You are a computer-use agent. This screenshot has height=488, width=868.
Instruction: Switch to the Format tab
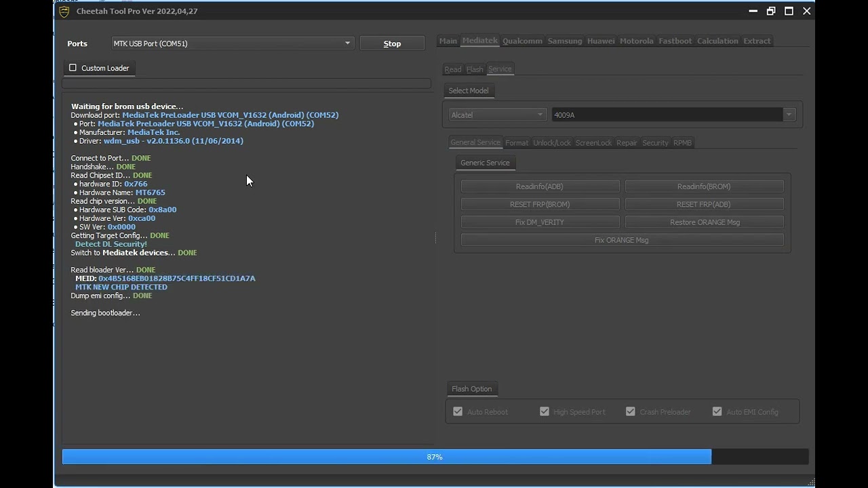point(517,142)
